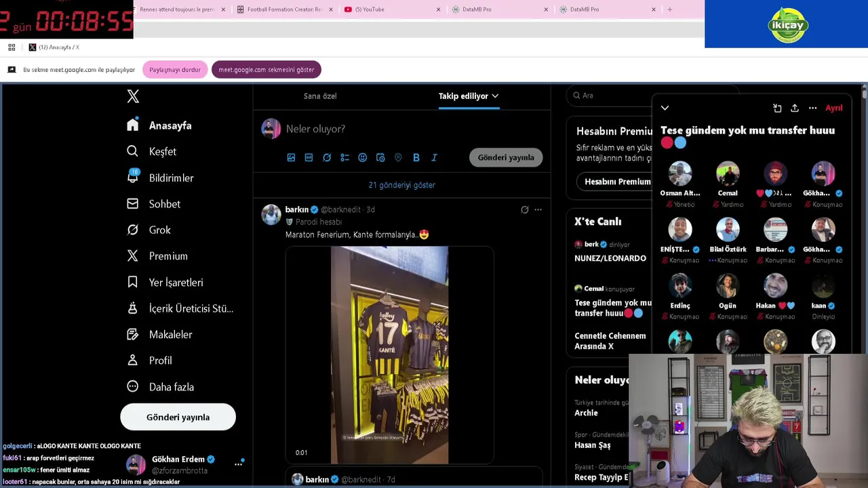
Task: Add a poll in the composer
Action: pyautogui.click(x=344, y=157)
